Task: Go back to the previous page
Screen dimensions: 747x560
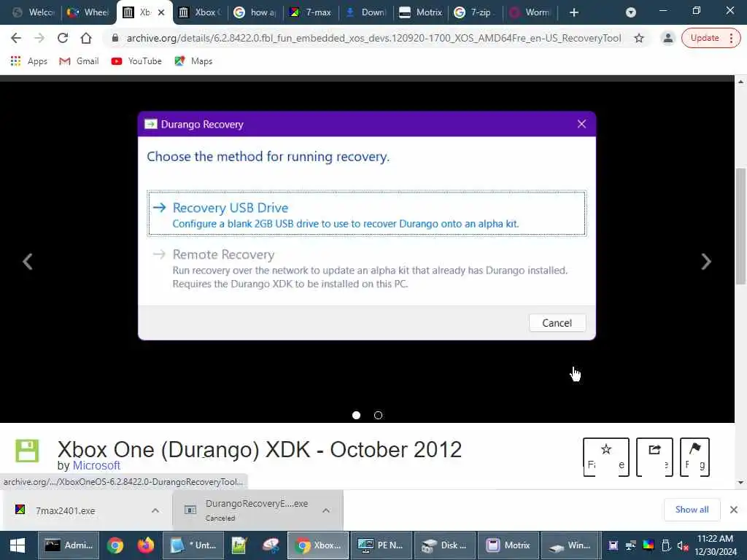Action: tap(16, 38)
